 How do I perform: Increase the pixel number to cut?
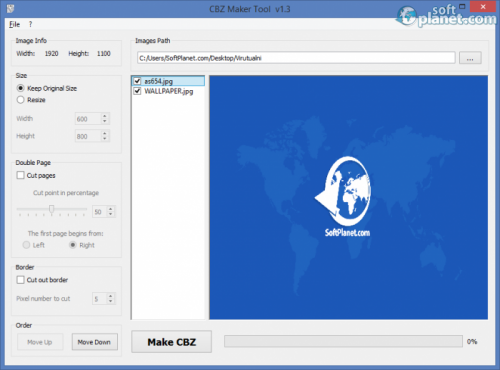(x=111, y=296)
